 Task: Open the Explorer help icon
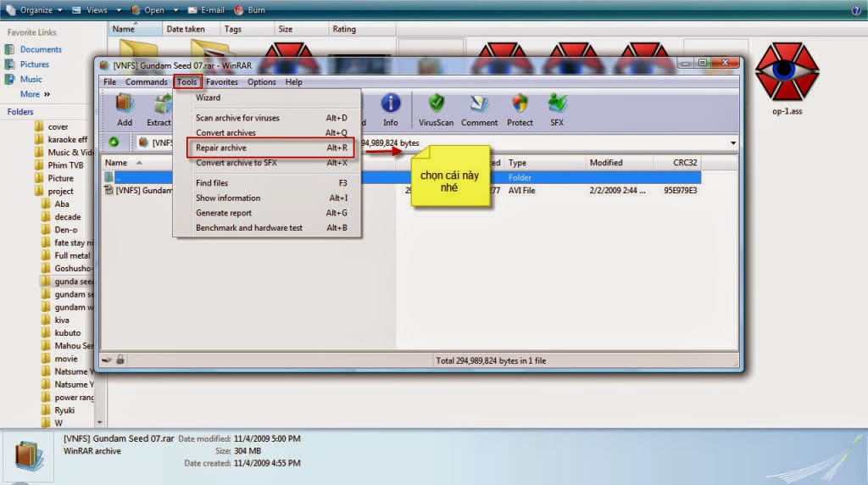click(856, 10)
